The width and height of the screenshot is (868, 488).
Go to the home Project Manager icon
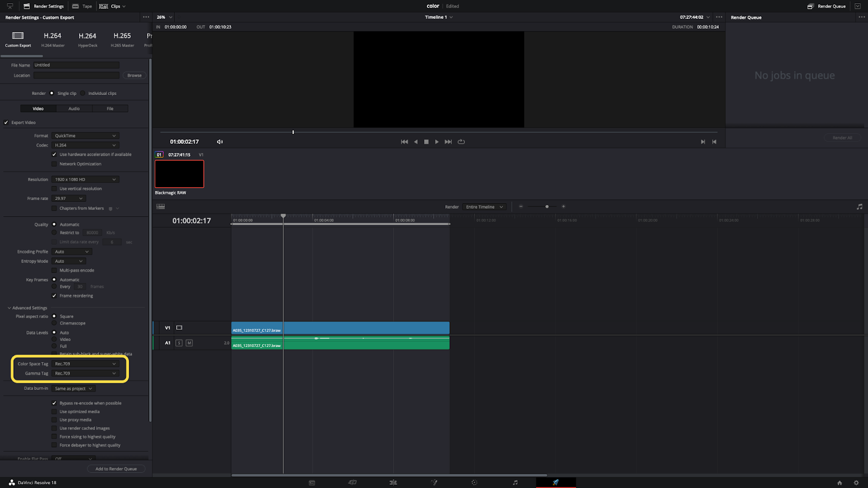pos(839,483)
